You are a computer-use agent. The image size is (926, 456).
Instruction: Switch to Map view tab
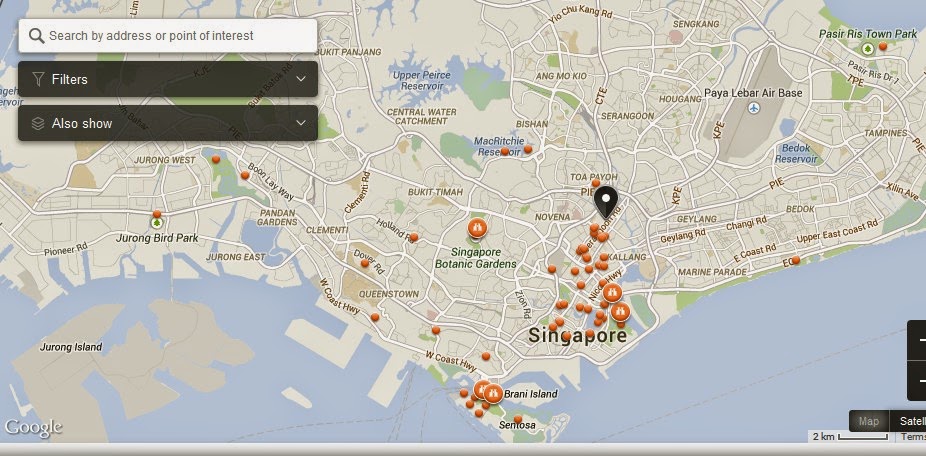(869, 421)
